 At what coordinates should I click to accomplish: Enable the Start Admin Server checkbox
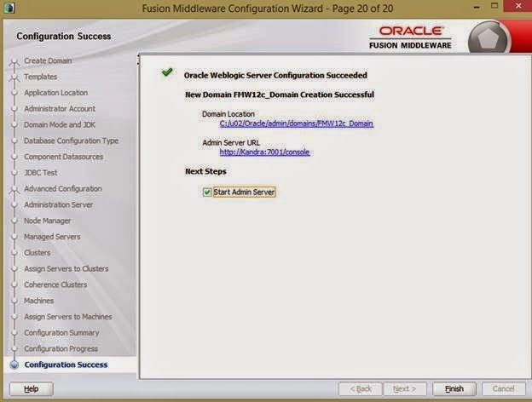[x=207, y=192]
